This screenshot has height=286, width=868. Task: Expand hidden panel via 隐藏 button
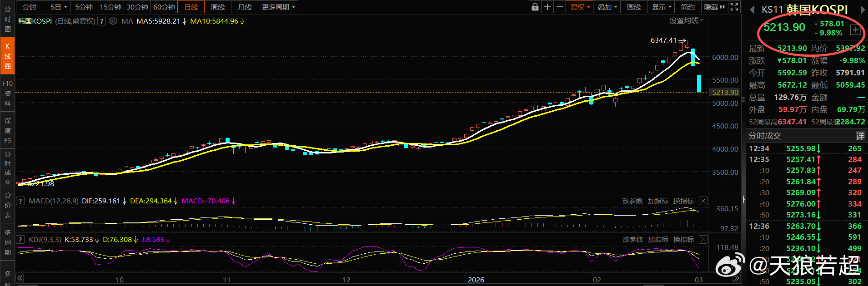[x=715, y=7]
